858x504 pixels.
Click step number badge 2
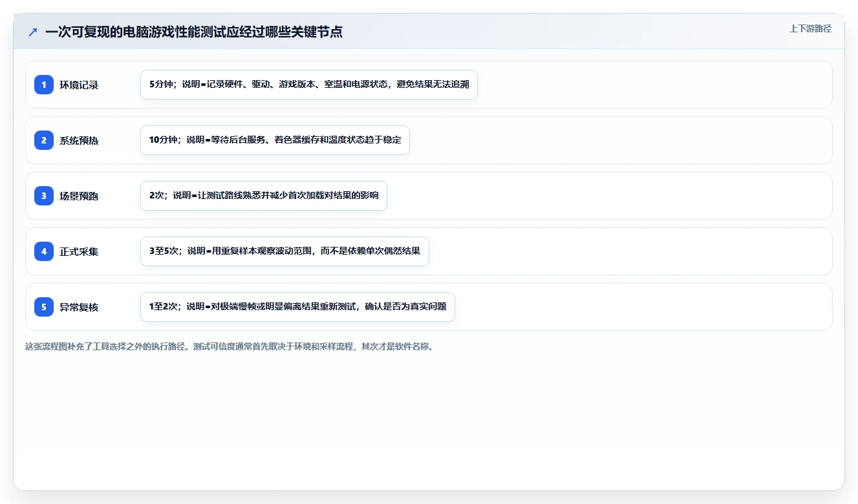click(x=44, y=140)
